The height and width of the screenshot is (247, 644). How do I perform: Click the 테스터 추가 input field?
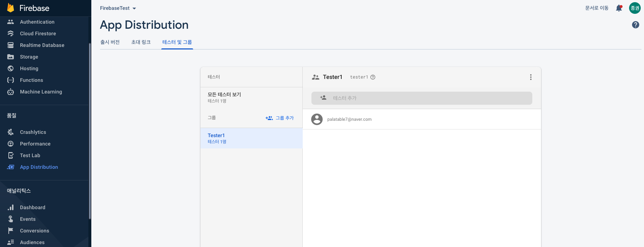(x=422, y=98)
